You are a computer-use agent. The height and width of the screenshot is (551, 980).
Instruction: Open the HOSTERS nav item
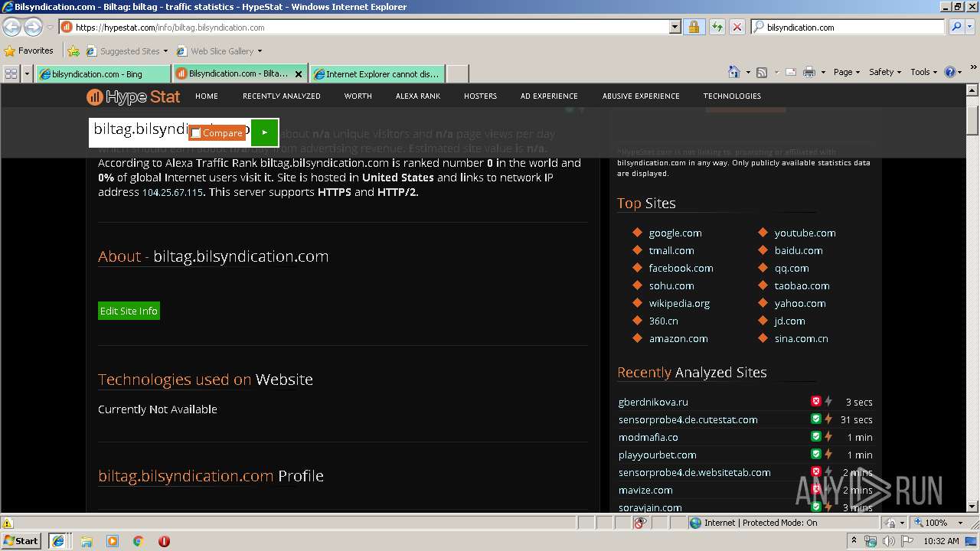(x=480, y=96)
